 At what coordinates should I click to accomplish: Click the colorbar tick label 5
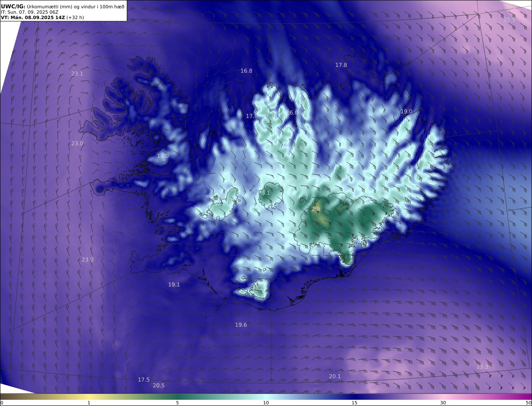click(x=177, y=403)
